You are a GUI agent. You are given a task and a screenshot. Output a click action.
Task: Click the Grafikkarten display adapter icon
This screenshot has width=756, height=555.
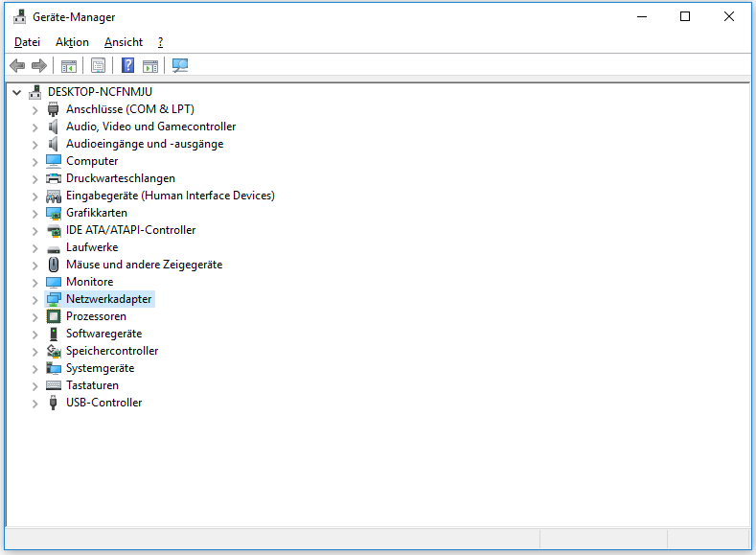(54, 213)
